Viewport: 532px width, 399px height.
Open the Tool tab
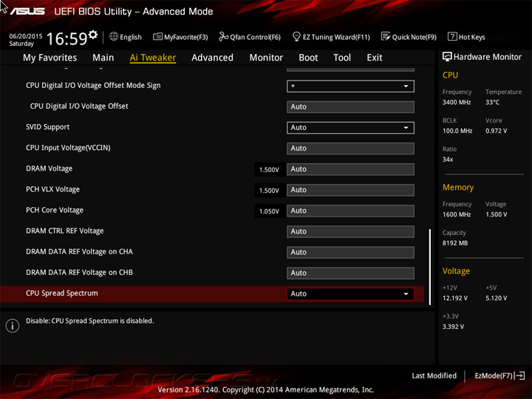[342, 58]
